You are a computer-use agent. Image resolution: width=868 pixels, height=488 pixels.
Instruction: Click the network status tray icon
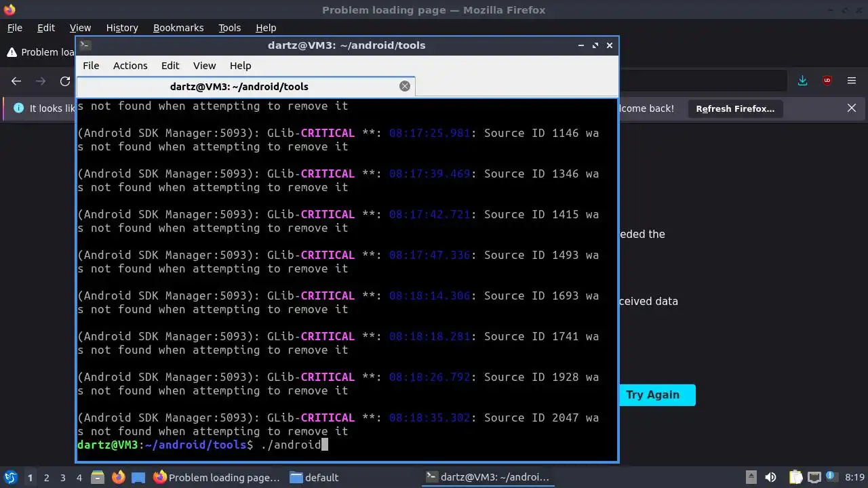pyautogui.click(x=814, y=477)
